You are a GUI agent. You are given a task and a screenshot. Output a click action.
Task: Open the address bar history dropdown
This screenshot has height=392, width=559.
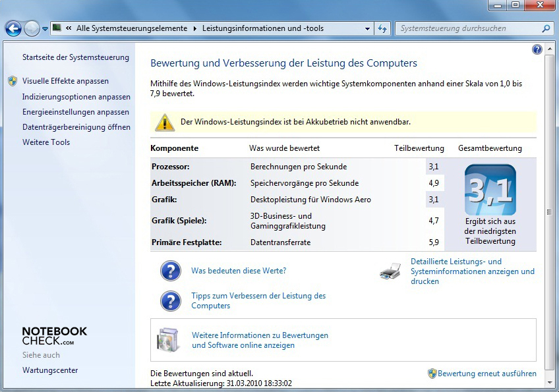click(367, 28)
